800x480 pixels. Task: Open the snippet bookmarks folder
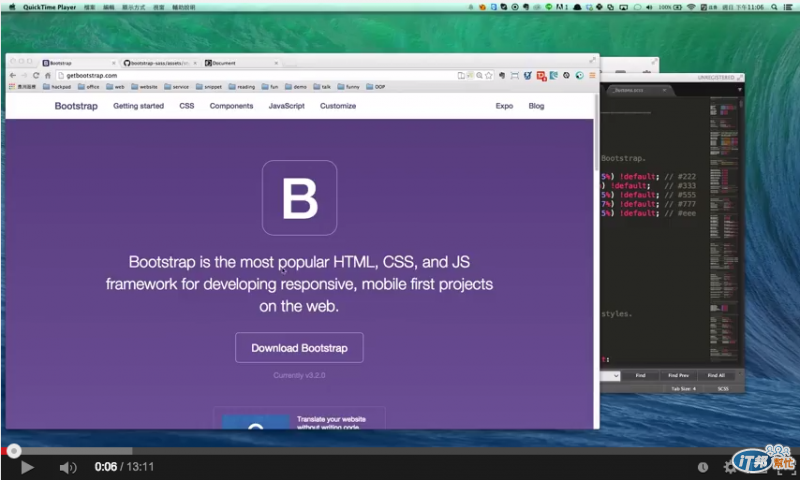(209, 87)
